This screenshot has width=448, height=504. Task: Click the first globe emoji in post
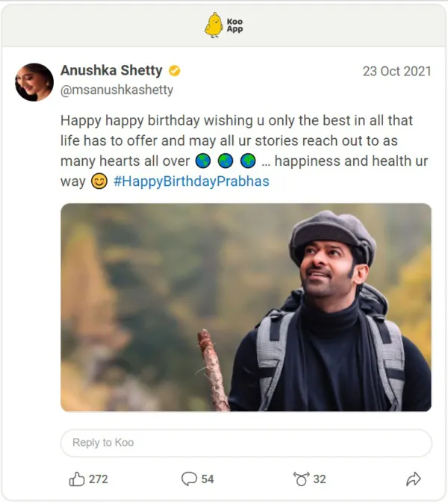[x=203, y=161]
